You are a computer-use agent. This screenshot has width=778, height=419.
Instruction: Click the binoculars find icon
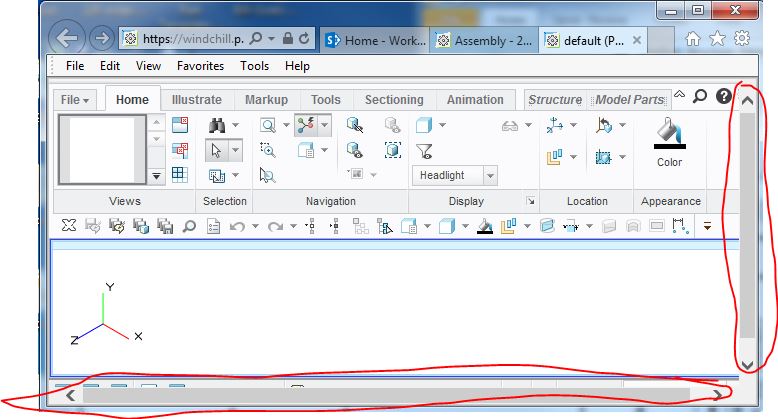[217, 126]
